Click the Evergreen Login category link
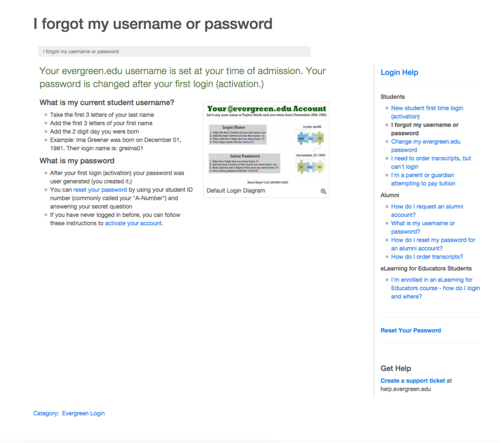This screenshot has width=504, height=443. [83, 413]
